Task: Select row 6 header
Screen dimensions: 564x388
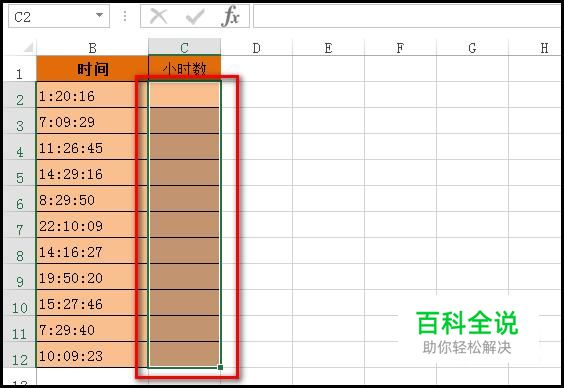Action: [20, 198]
